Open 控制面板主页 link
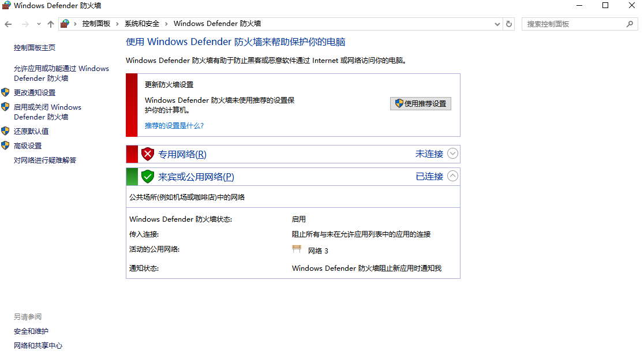The image size is (644, 362). pos(35,48)
